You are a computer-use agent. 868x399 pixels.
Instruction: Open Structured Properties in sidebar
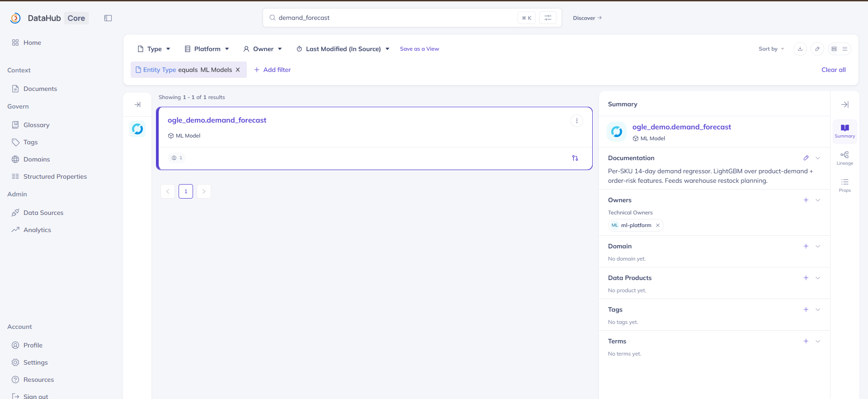click(55, 176)
